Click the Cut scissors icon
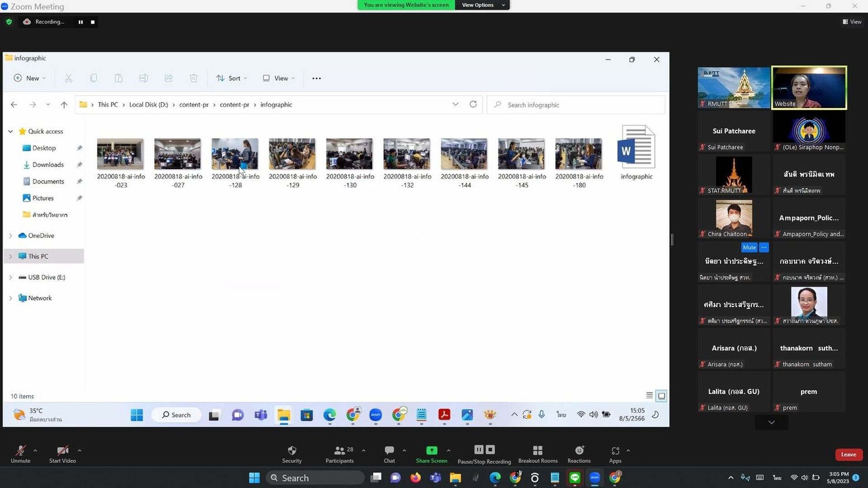Viewport: 868px width, 488px height. coord(68,78)
